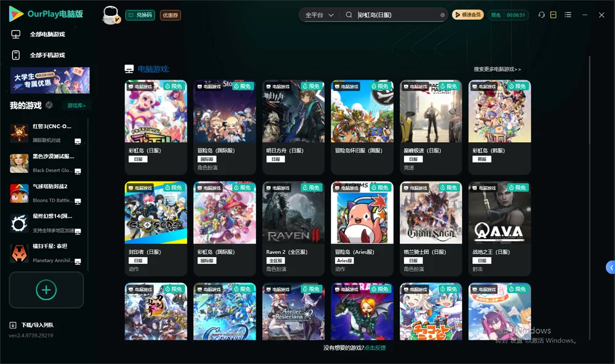Open the 冒险岛 (Aries服) game card

tap(362, 228)
